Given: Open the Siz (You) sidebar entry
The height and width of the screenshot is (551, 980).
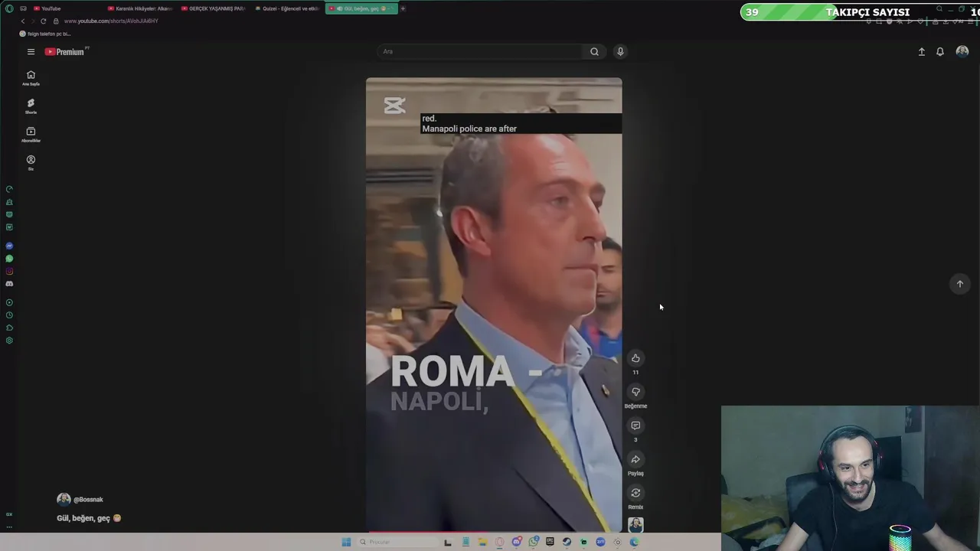Looking at the screenshot, I should [31, 163].
